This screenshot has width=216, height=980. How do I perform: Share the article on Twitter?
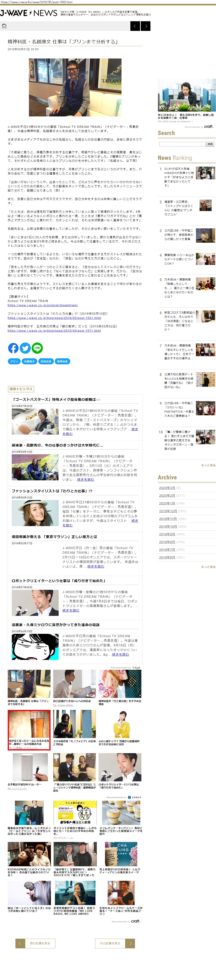tap(25, 348)
